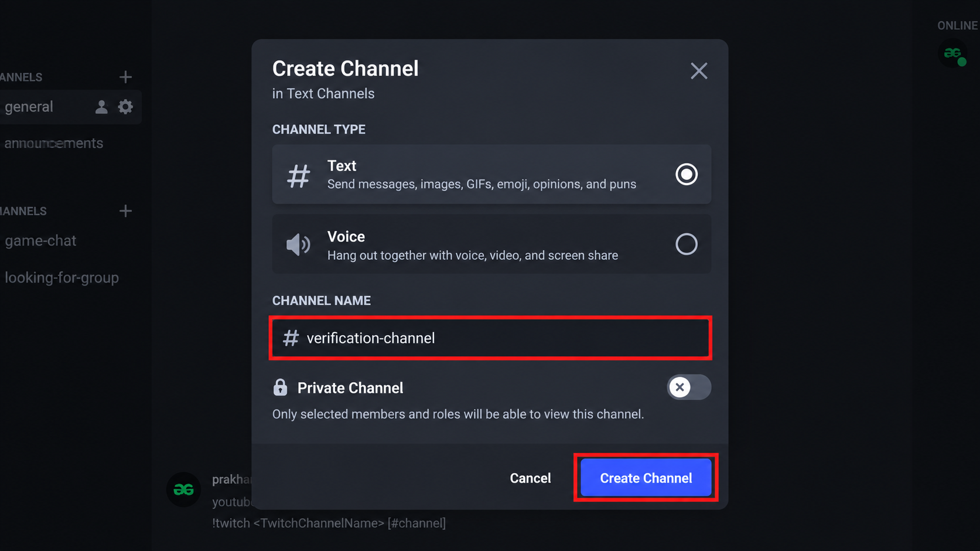Add a channel via lower category plus icon
This screenshot has height=551, width=980.
coord(125,211)
